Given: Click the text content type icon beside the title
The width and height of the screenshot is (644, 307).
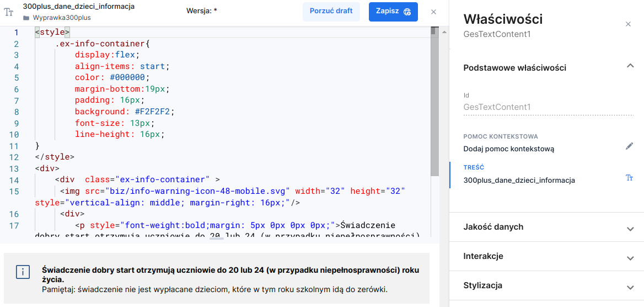Looking at the screenshot, I should pos(9,12).
